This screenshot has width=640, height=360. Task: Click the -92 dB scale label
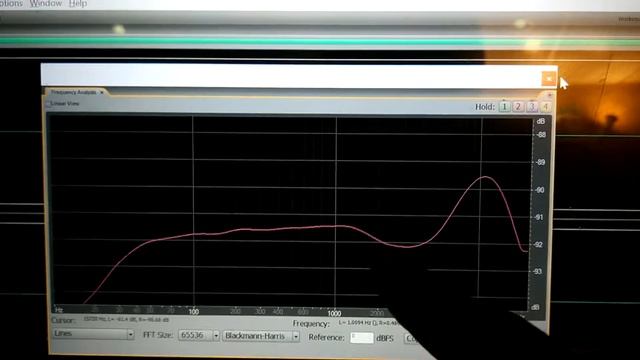click(x=539, y=245)
